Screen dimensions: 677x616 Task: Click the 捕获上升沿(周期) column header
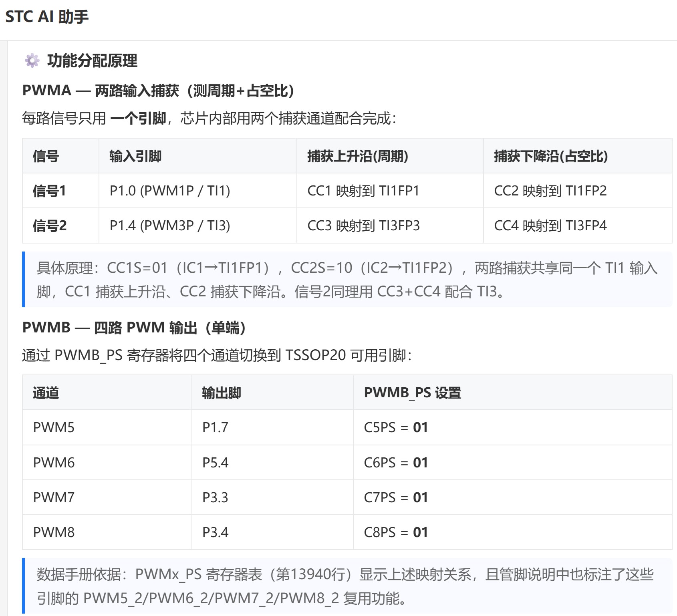pos(390,156)
